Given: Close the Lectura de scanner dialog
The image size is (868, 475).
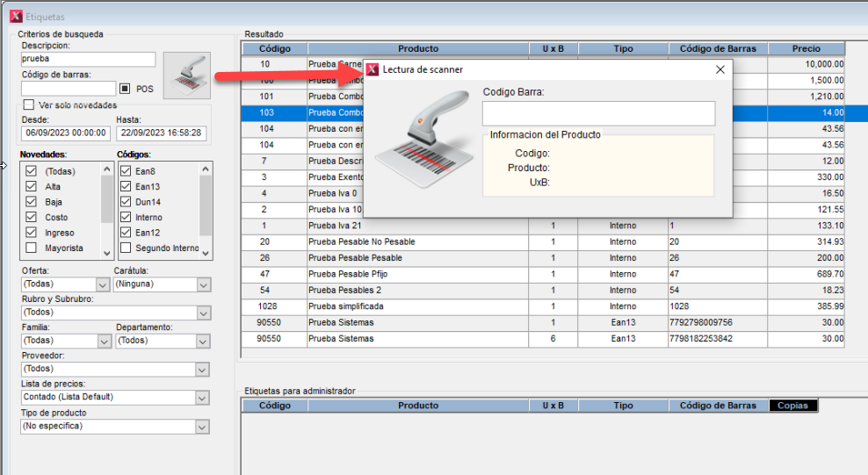Looking at the screenshot, I should [720, 69].
